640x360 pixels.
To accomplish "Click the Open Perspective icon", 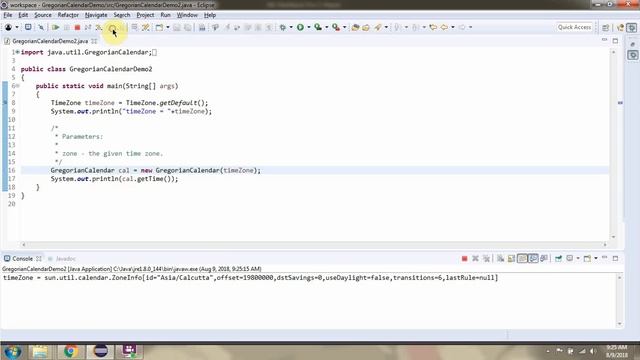I will click(605, 27).
